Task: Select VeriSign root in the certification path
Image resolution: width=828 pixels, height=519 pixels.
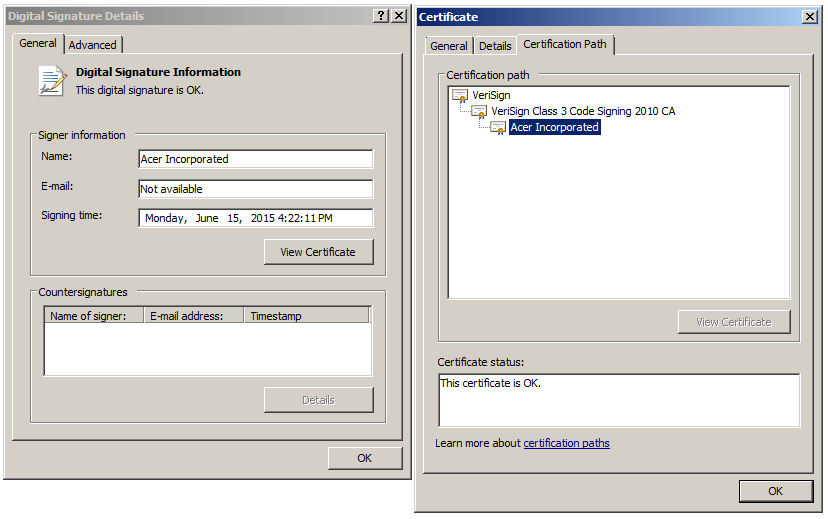Action: coord(491,96)
